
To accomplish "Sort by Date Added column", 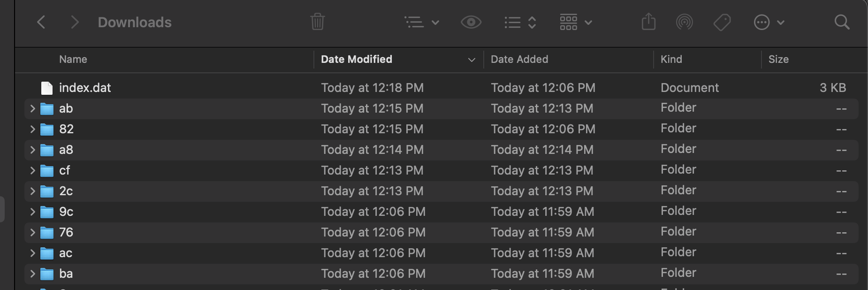I will (519, 59).
